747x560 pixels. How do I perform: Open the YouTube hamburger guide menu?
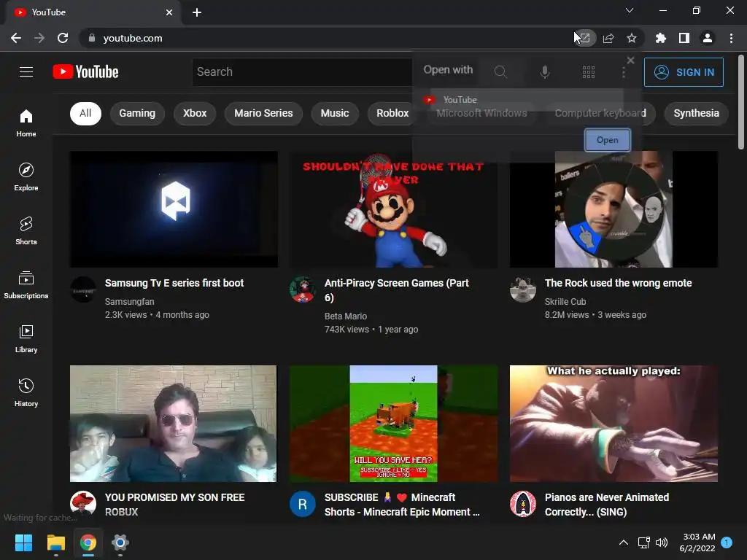click(x=26, y=71)
